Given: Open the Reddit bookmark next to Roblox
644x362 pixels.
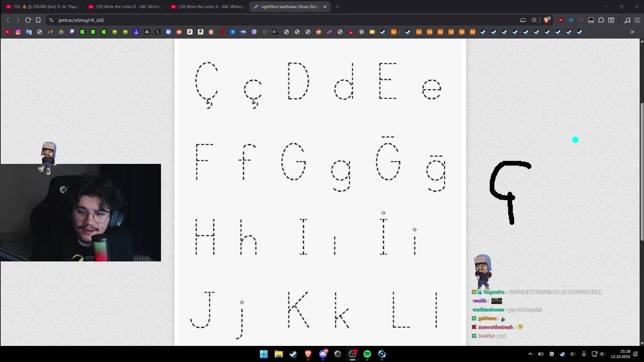Looking at the screenshot, I should [179, 32].
